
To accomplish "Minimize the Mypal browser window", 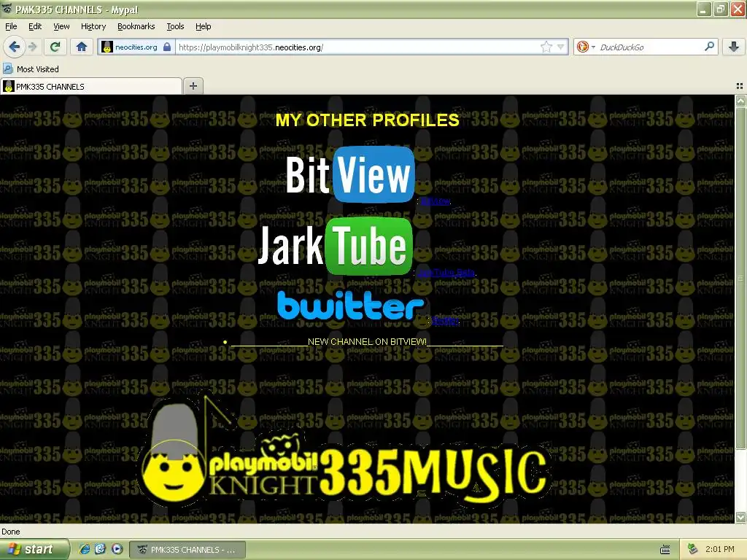I will [x=704, y=9].
